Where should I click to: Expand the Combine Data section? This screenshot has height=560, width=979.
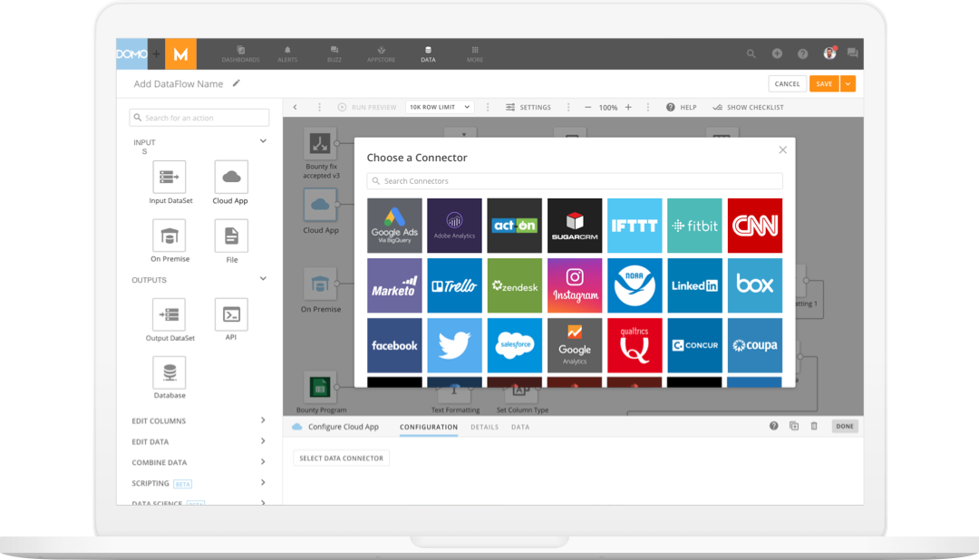click(263, 462)
